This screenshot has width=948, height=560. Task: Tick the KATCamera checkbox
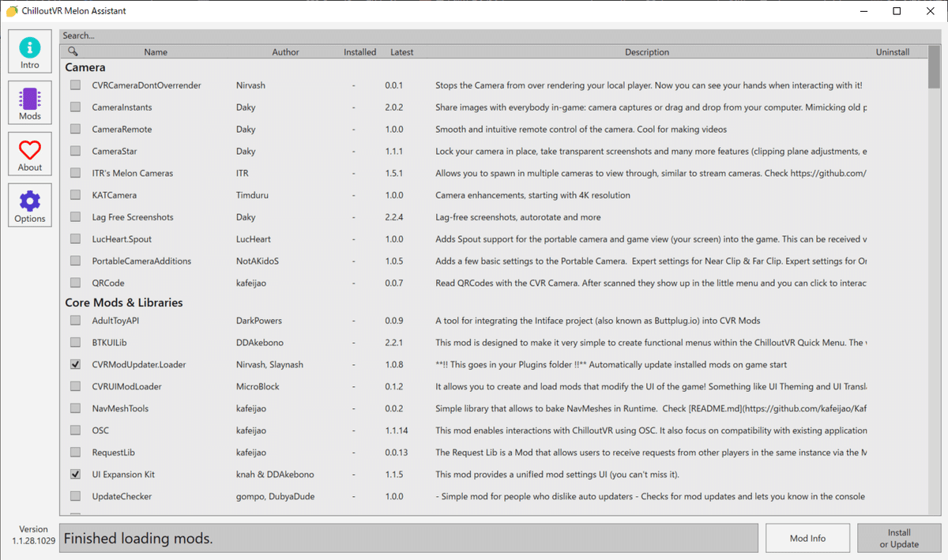pyautogui.click(x=75, y=194)
